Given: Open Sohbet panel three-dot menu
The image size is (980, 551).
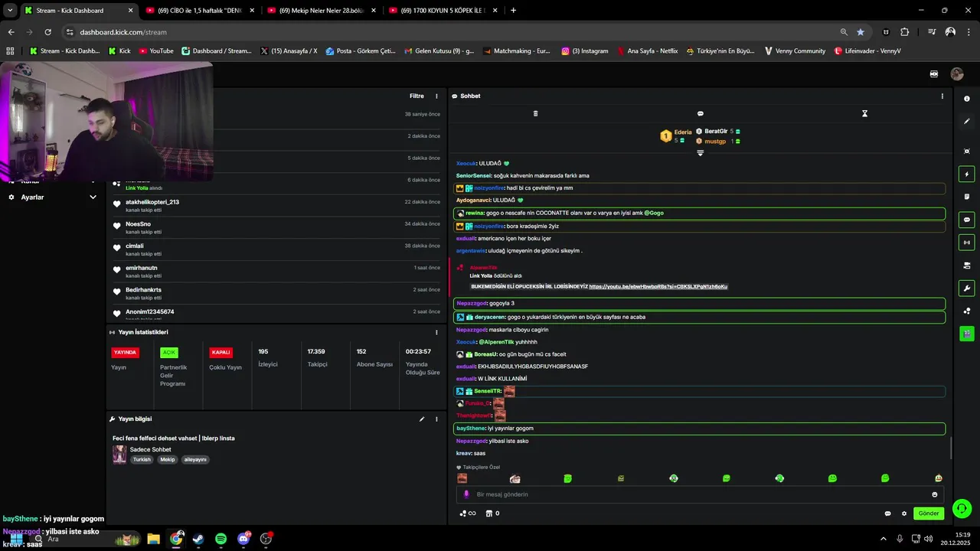Looking at the screenshot, I should coord(942,96).
